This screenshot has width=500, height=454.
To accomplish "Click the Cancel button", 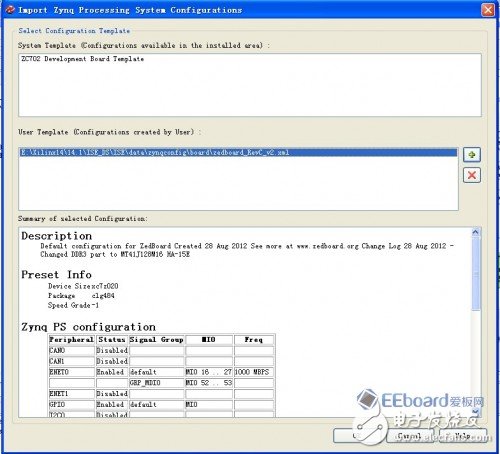I will pos(409,436).
